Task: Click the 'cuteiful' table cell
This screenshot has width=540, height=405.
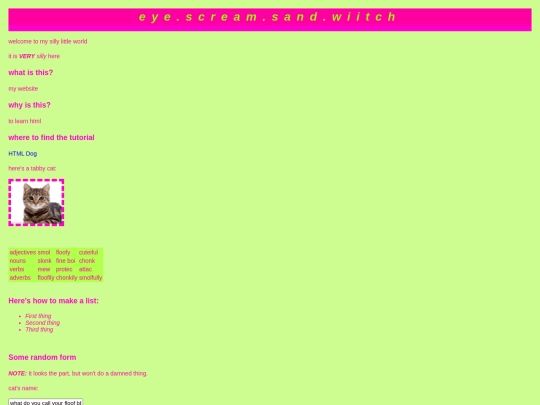Action: (90, 252)
